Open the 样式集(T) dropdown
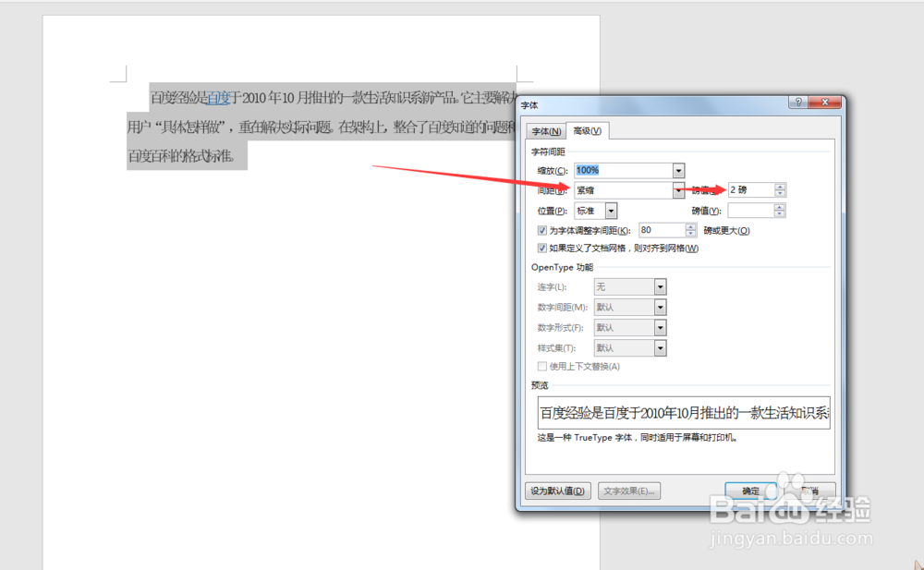 660,348
